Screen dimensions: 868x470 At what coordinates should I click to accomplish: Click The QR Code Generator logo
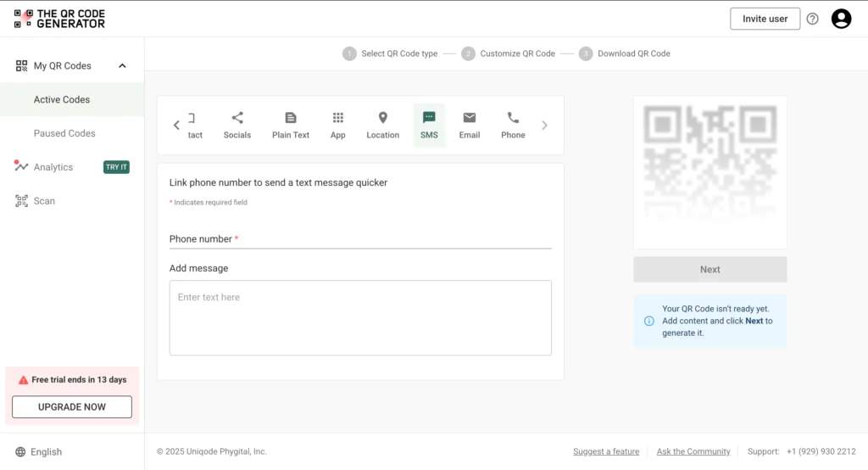coord(59,19)
